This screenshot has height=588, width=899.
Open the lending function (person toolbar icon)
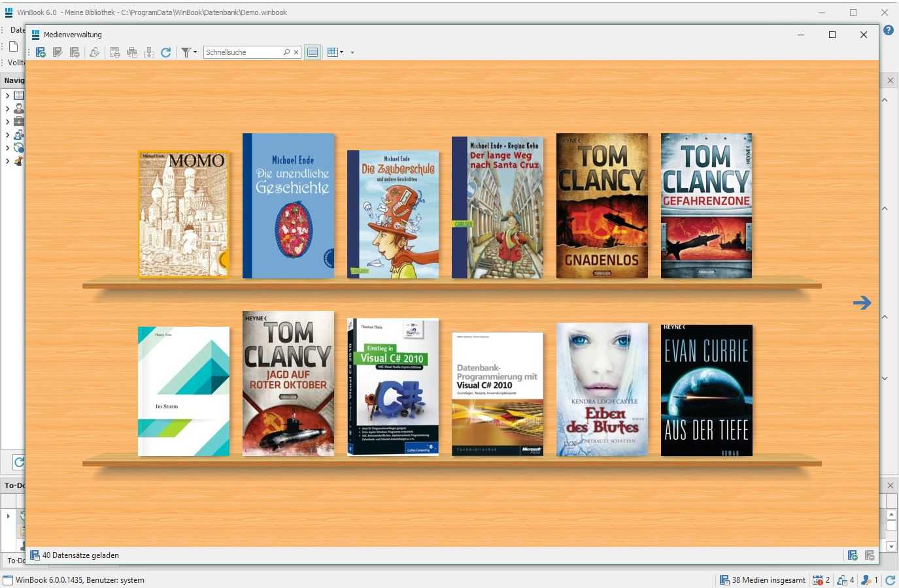coord(95,52)
